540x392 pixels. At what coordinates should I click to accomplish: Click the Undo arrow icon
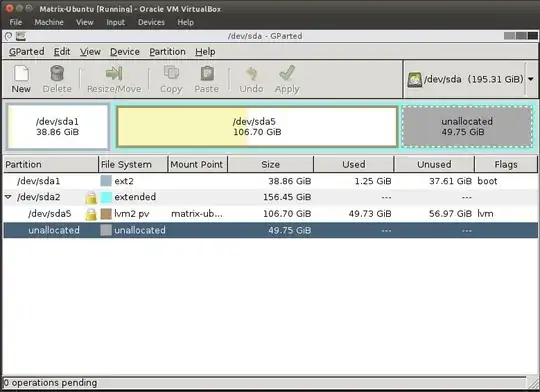tap(251, 73)
